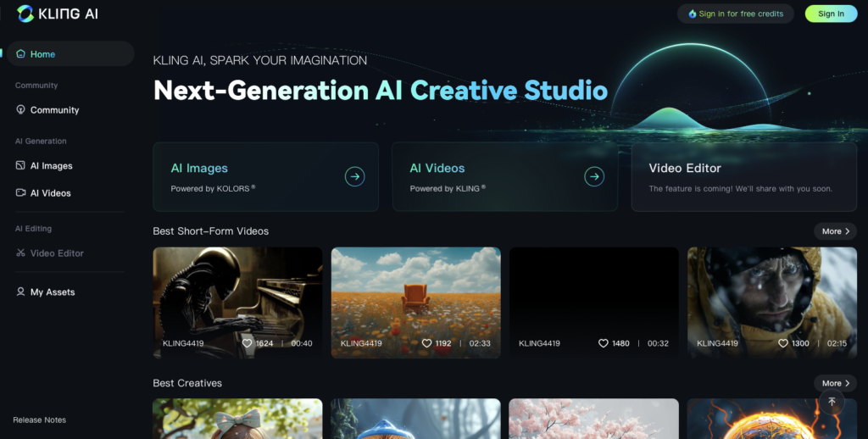This screenshot has height=439, width=868.
Task: Open Release Notes link
Action: pyautogui.click(x=39, y=420)
